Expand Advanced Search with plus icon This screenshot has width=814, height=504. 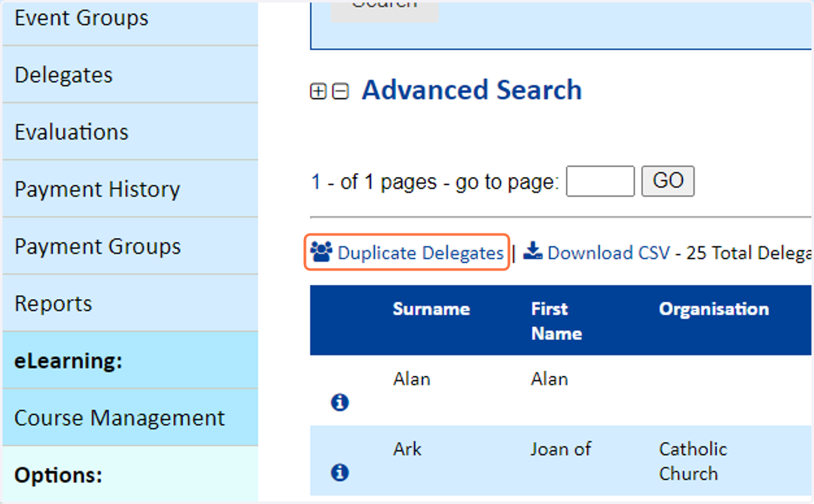click(x=318, y=92)
